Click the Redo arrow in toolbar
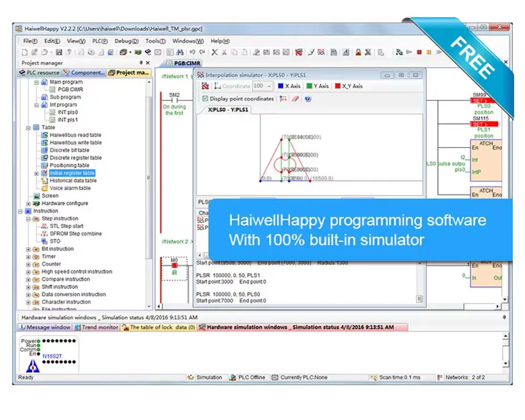The image size is (525, 420). [202, 52]
